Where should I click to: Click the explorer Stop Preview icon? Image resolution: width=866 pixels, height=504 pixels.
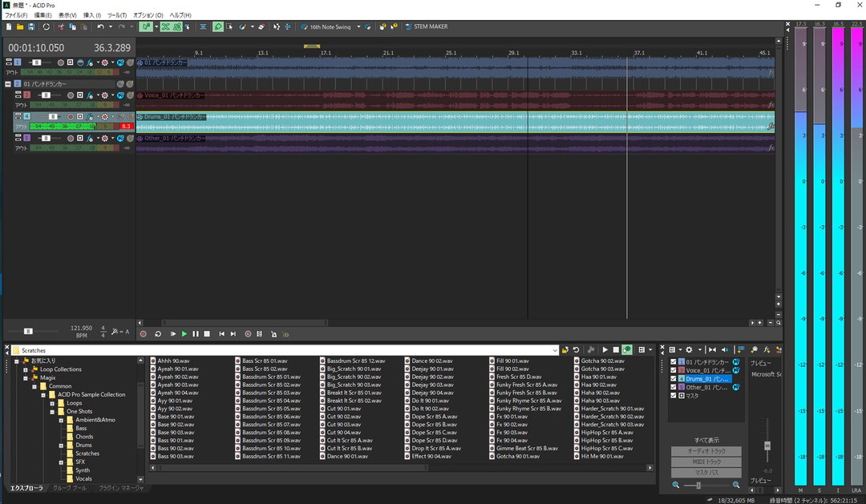click(616, 350)
